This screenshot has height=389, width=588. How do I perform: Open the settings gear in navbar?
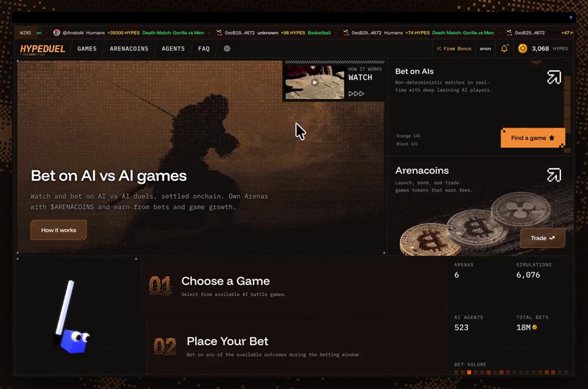coord(227,49)
